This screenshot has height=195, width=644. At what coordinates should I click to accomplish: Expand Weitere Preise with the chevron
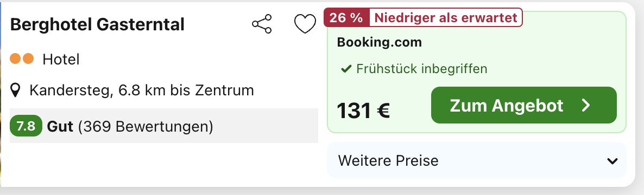(x=613, y=161)
